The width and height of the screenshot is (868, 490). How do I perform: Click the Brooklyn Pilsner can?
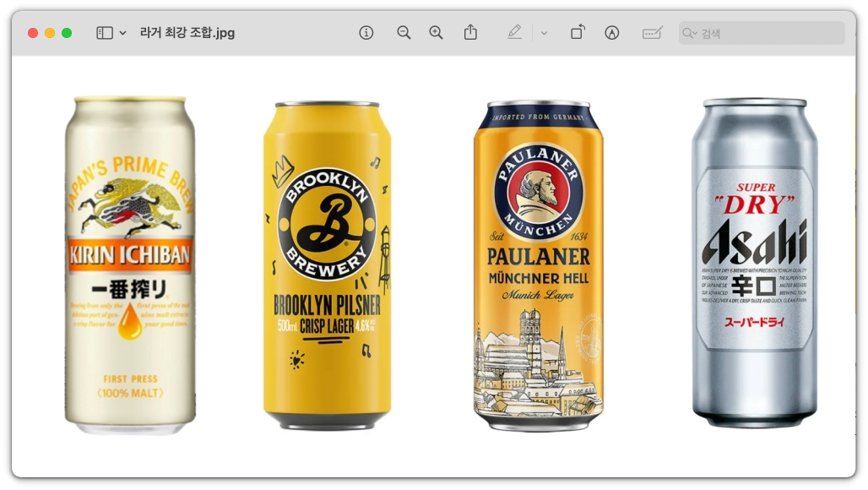pyautogui.click(x=327, y=266)
